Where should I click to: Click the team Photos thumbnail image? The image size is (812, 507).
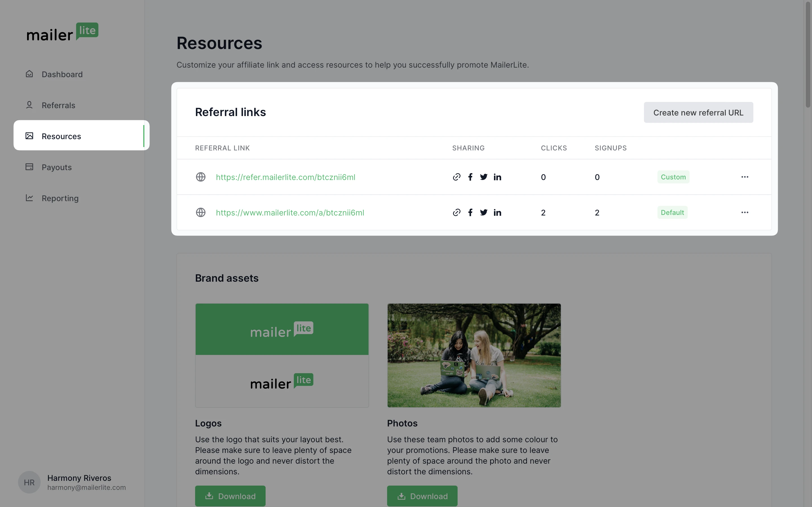click(474, 355)
